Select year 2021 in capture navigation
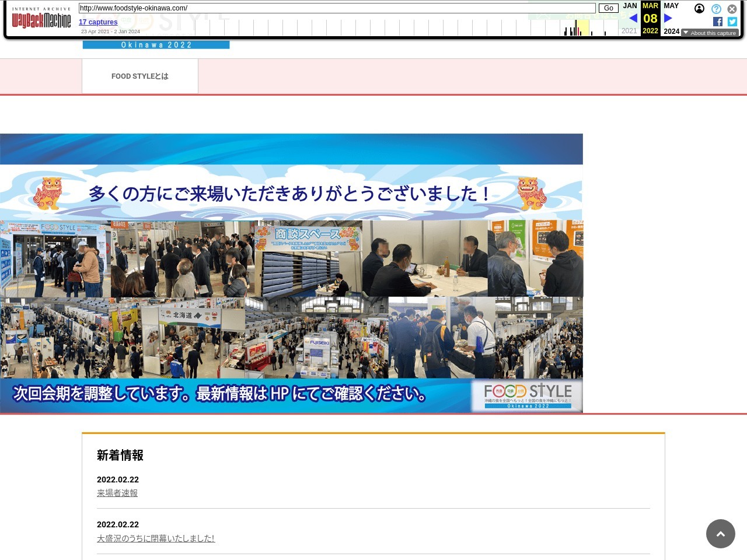747x560 pixels. pos(629,31)
